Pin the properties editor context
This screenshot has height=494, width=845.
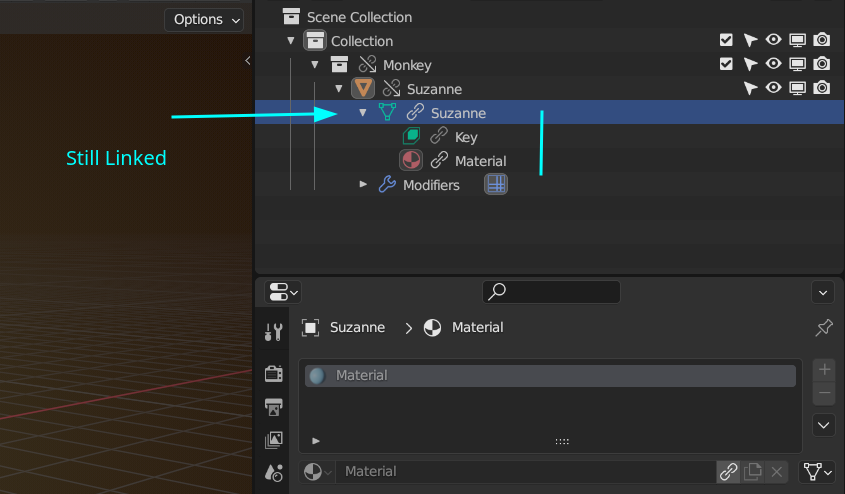point(824,328)
